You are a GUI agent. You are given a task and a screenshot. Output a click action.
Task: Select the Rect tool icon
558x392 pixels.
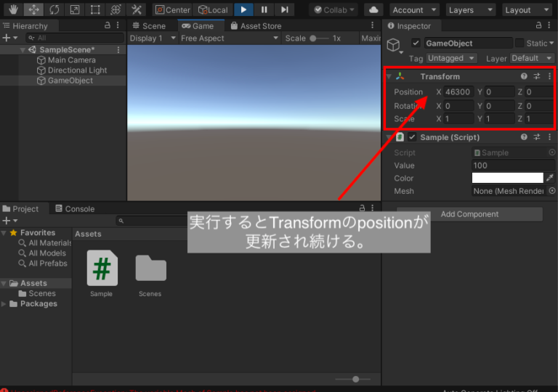pos(95,9)
